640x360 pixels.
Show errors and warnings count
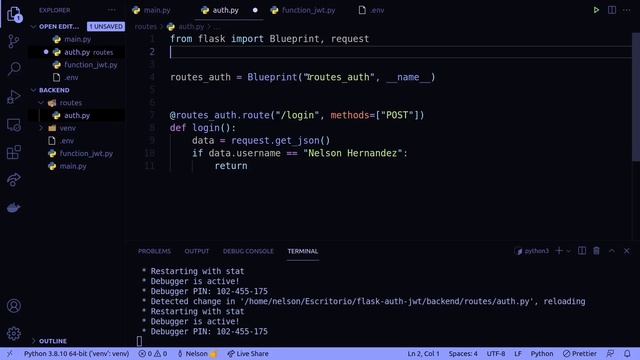coord(153,353)
